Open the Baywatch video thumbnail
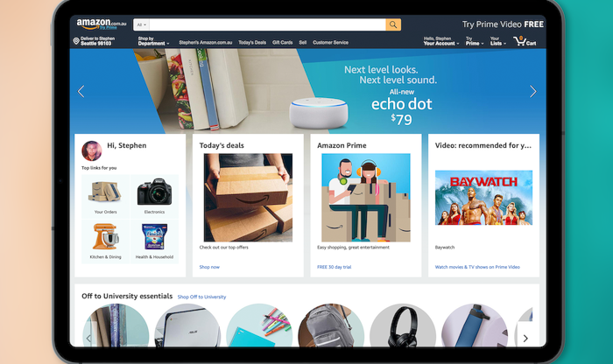613x364 pixels. tap(483, 198)
